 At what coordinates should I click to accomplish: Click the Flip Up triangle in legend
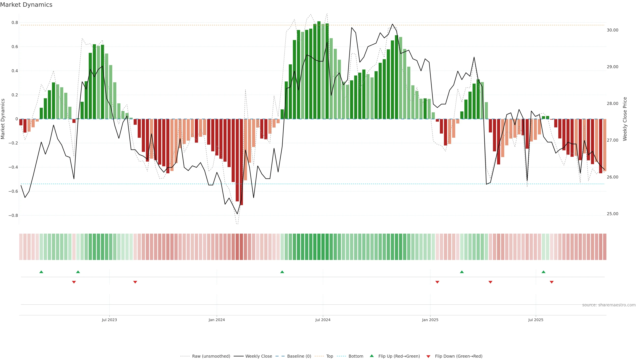coord(372,356)
